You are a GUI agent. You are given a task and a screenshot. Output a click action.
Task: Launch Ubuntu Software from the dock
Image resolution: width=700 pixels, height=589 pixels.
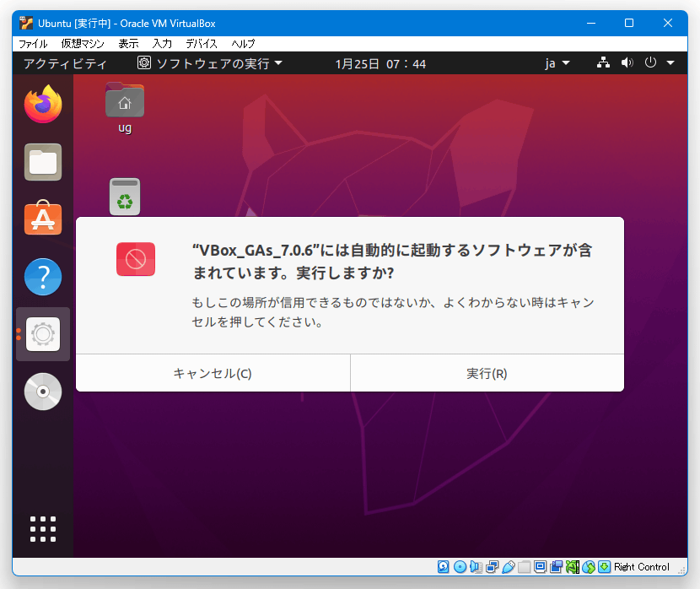coord(43,218)
